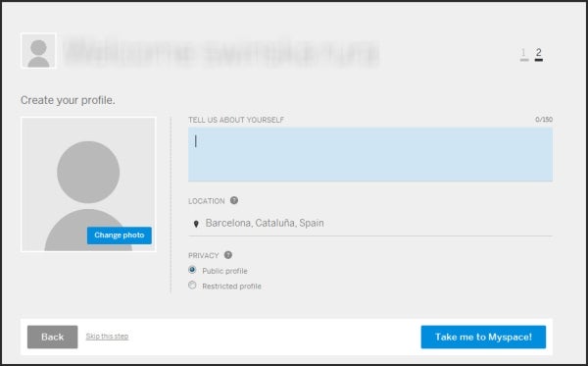This screenshot has width=588, height=366.
Task: Click the Skip this step link
Action: click(x=107, y=337)
